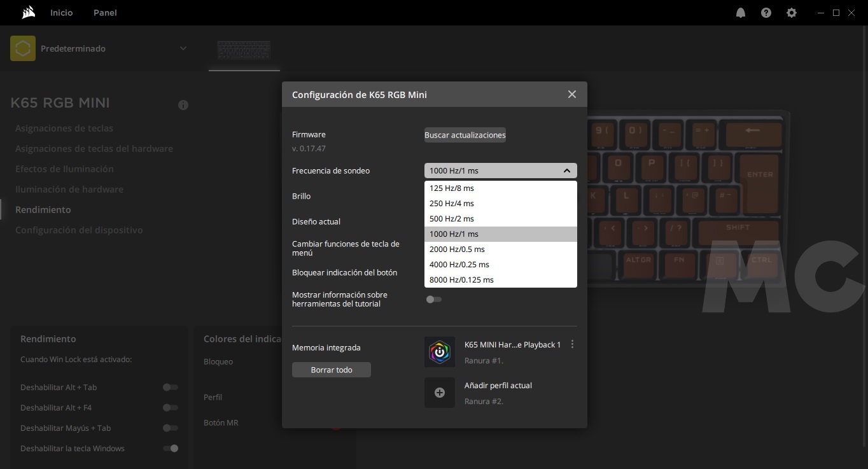The image size is (868, 469).
Task: Open the notifications bell icon
Action: click(x=741, y=13)
